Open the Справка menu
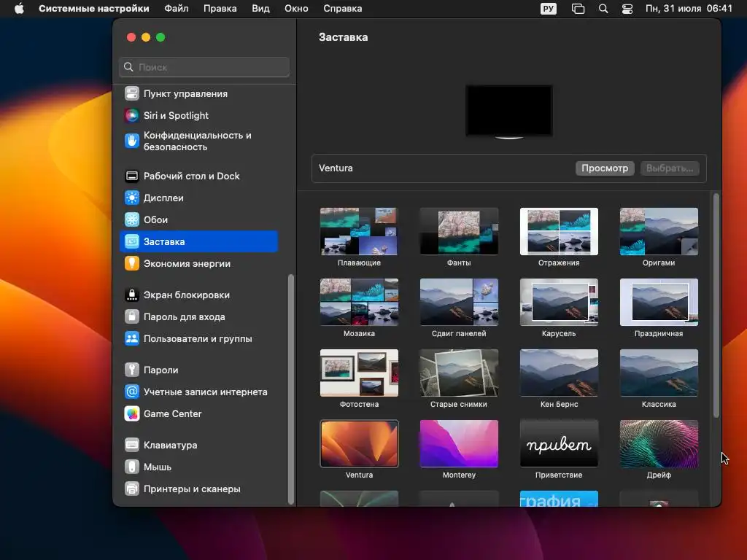 pyautogui.click(x=343, y=9)
